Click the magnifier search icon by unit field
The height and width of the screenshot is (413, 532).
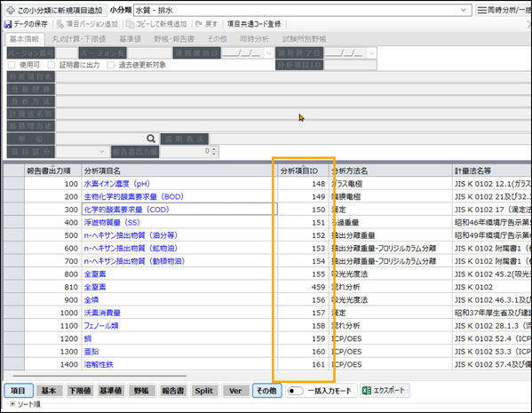tap(151, 139)
